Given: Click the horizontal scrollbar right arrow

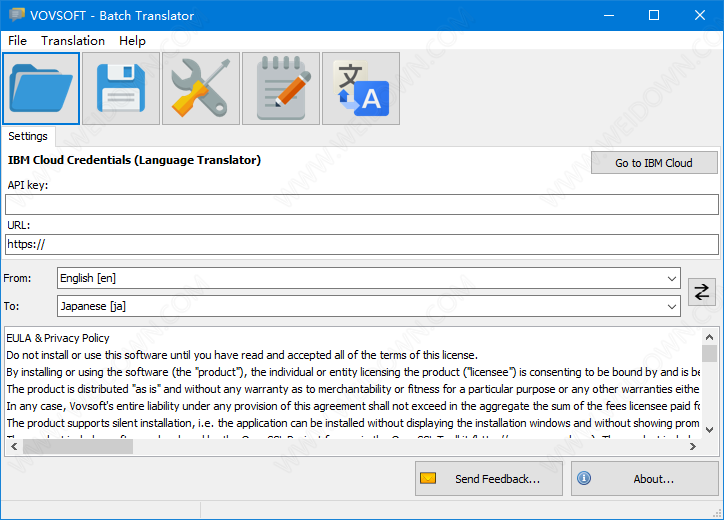Looking at the screenshot, I should [693, 446].
